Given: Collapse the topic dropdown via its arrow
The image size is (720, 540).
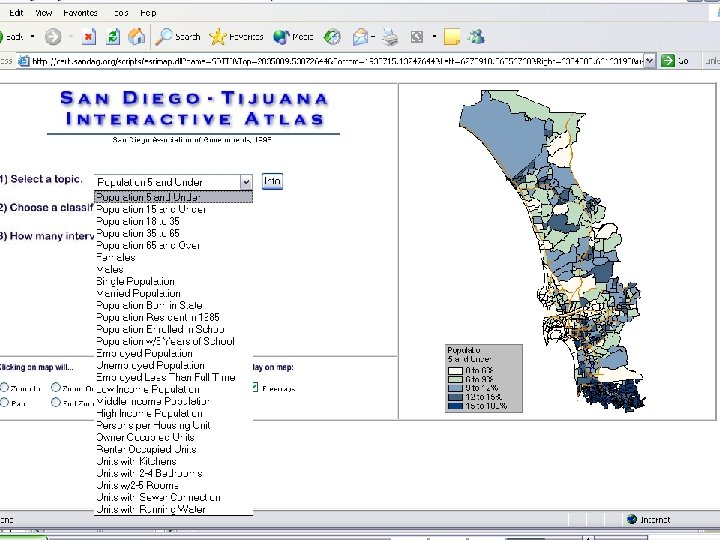Looking at the screenshot, I should (x=245, y=182).
